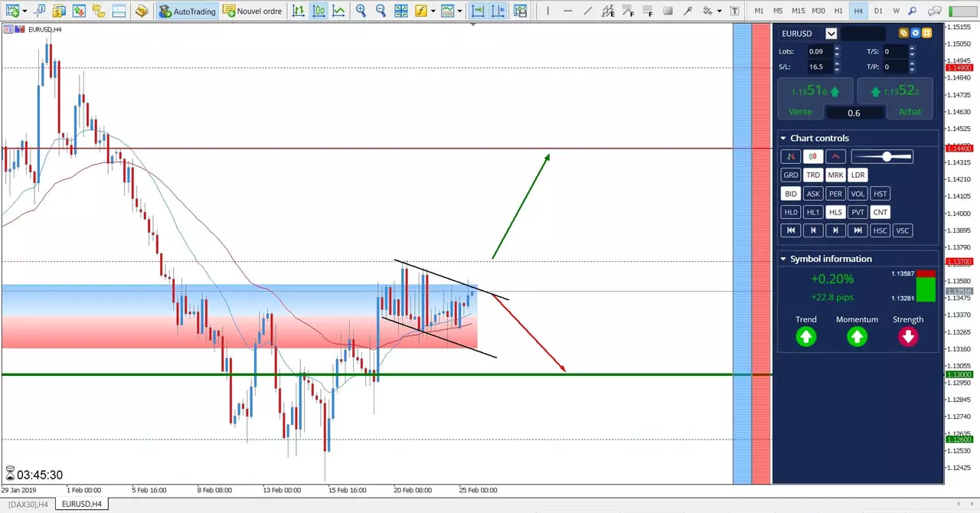The width and height of the screenshot is (980, 513).
Task: Toggle the Terminal panel icon
Action: tap(118, 11)
